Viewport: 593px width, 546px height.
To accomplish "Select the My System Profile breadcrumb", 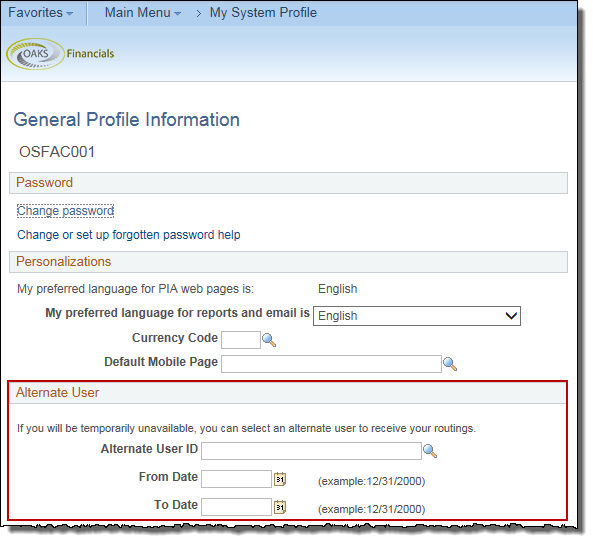I will [263, 13].
